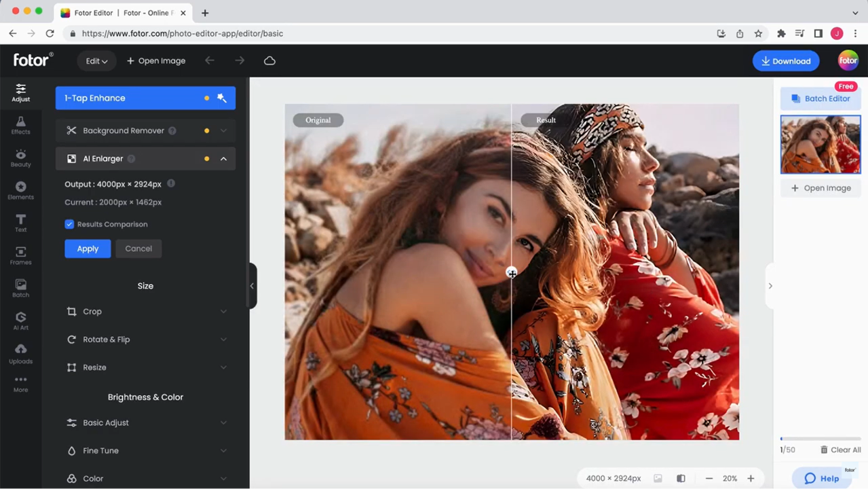Toggle the compare view icon in bottom bar
The image size is (868, 489).
pos(681,478)
